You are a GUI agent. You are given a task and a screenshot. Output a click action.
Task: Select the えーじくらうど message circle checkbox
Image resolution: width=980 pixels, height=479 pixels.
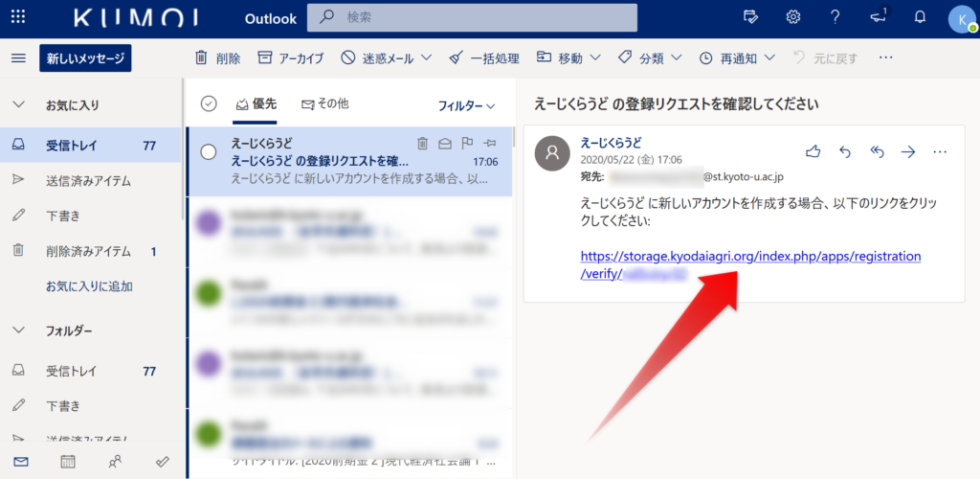pos(209,153)
